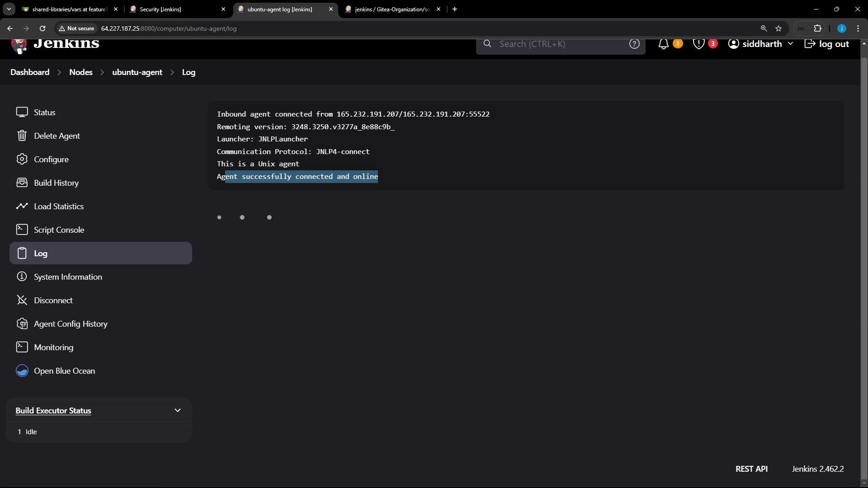
Task: Open browser zoom magnifier icon in address bar
Action: click(764, 28)
